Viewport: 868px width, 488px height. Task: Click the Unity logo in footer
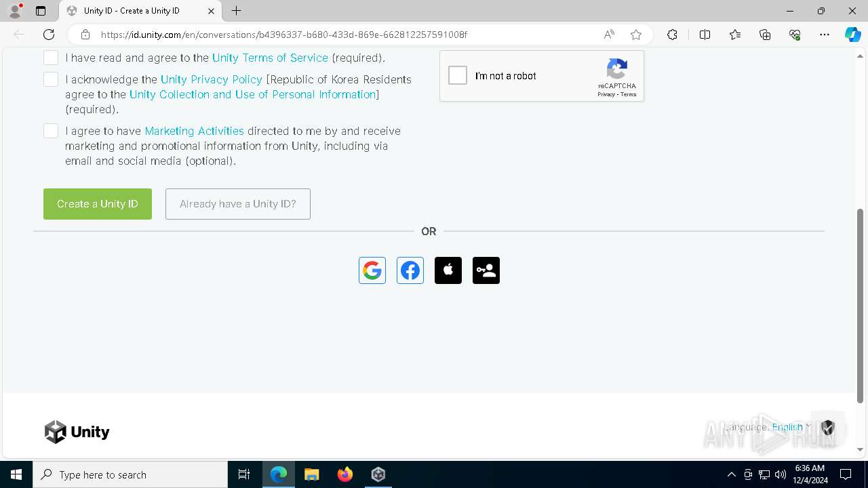pos(77,432)
